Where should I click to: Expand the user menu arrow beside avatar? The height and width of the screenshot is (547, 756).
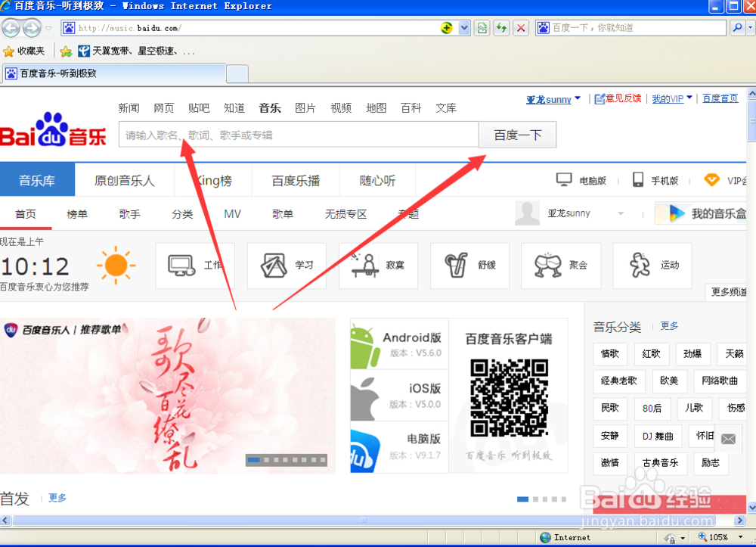tap(621, 213)
